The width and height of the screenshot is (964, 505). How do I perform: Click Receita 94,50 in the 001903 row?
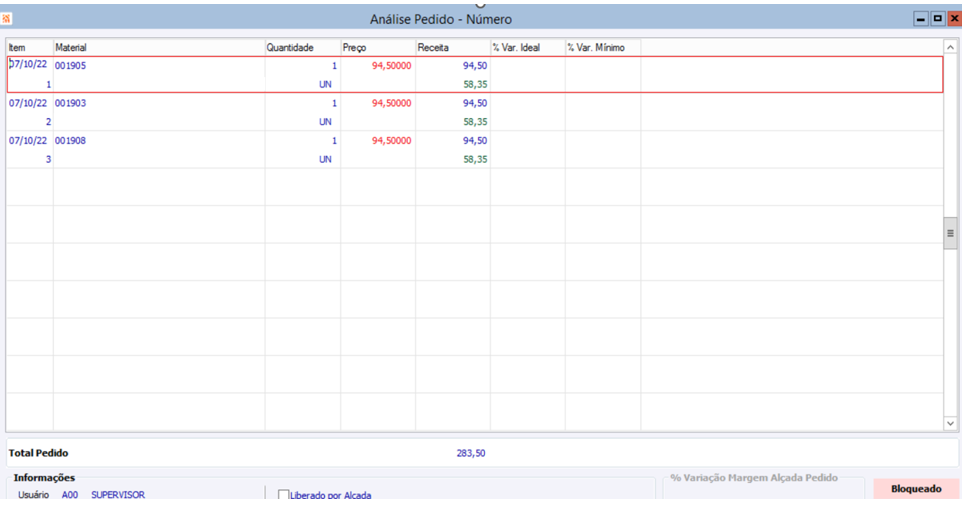click(475, 103)
